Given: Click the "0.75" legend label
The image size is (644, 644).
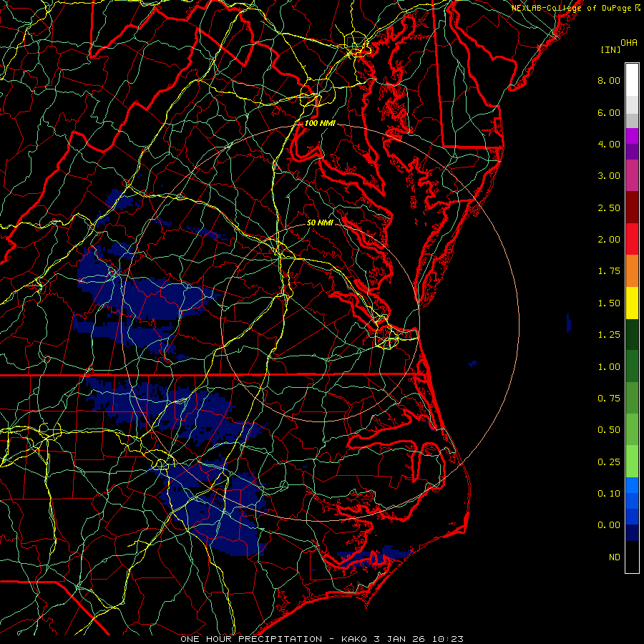Looking at the screenshot, I should [609, 399].
